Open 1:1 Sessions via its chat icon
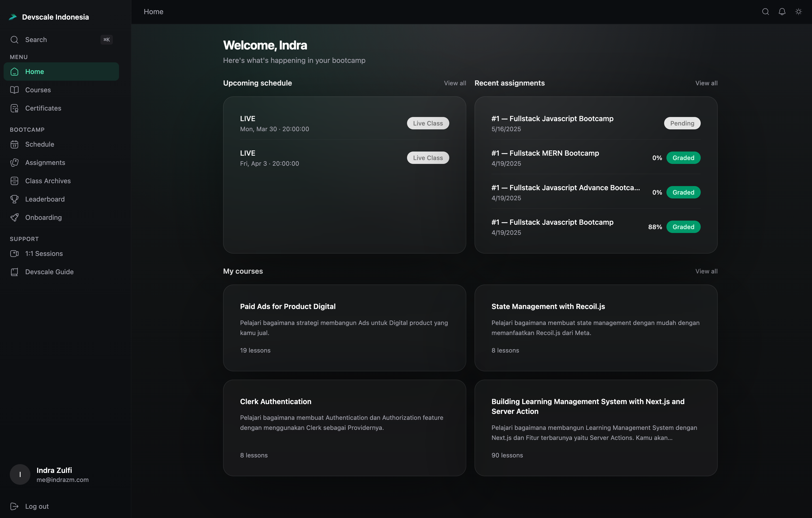Screen dimensions: 812x518 [14, 253]
